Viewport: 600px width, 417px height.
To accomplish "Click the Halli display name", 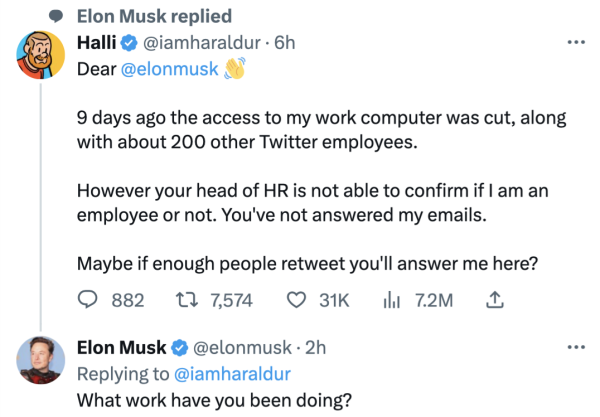I will pyautogui.click(x=97, y=44).
